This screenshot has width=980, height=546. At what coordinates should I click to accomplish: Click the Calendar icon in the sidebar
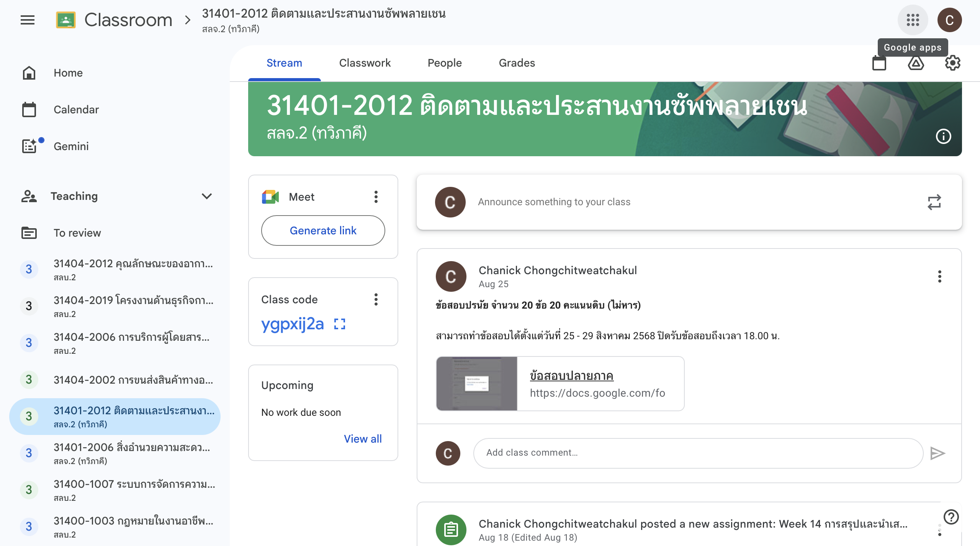coord(29,110)
